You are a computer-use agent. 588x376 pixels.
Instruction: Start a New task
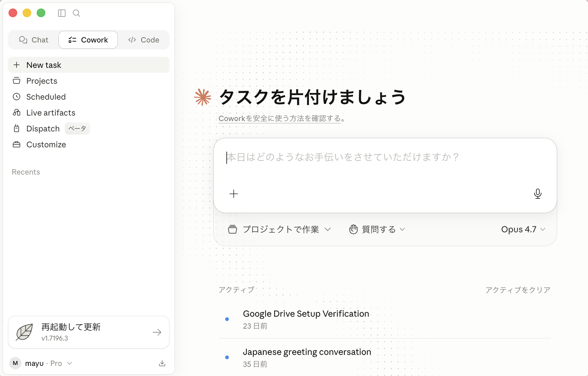pyautogui.click(x=89, y=65)
